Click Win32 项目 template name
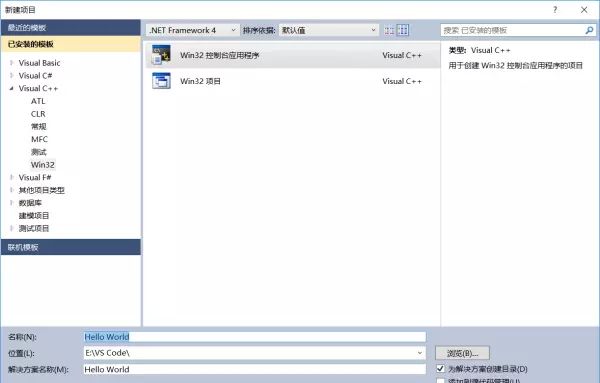This screenshot has height=383, width=600. (x=200, y=81)
